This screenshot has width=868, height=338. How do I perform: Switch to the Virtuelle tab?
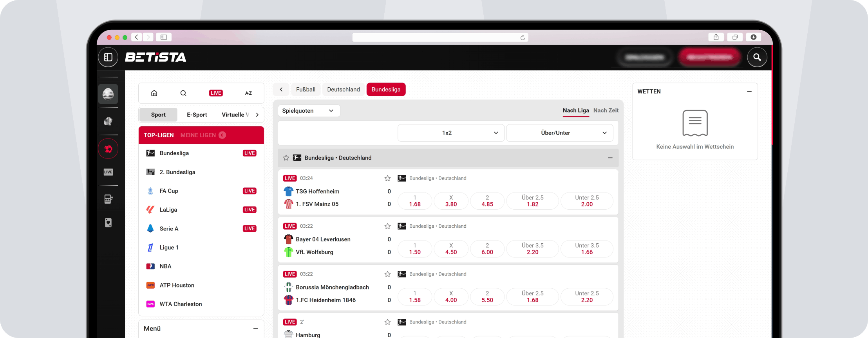coord(235,115)
